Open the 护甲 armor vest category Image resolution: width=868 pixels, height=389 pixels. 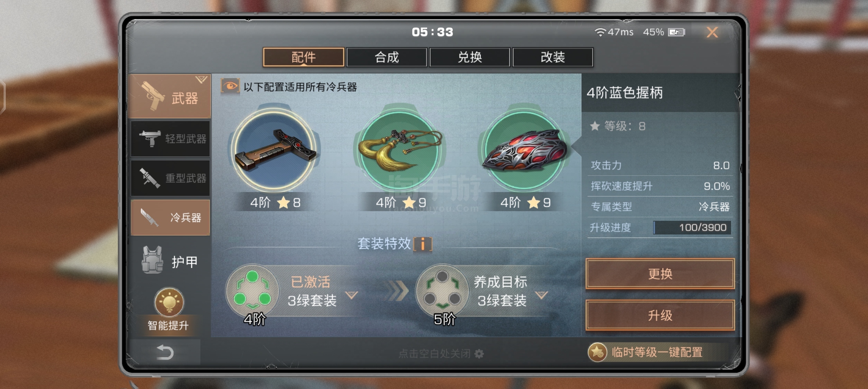point(170,261)
